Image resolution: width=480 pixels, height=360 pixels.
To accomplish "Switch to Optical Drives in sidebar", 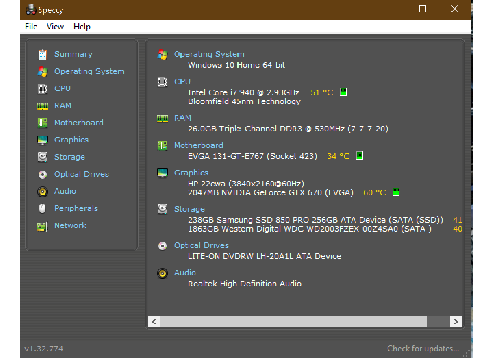I will pyautogui.click(x=81, y=174).
